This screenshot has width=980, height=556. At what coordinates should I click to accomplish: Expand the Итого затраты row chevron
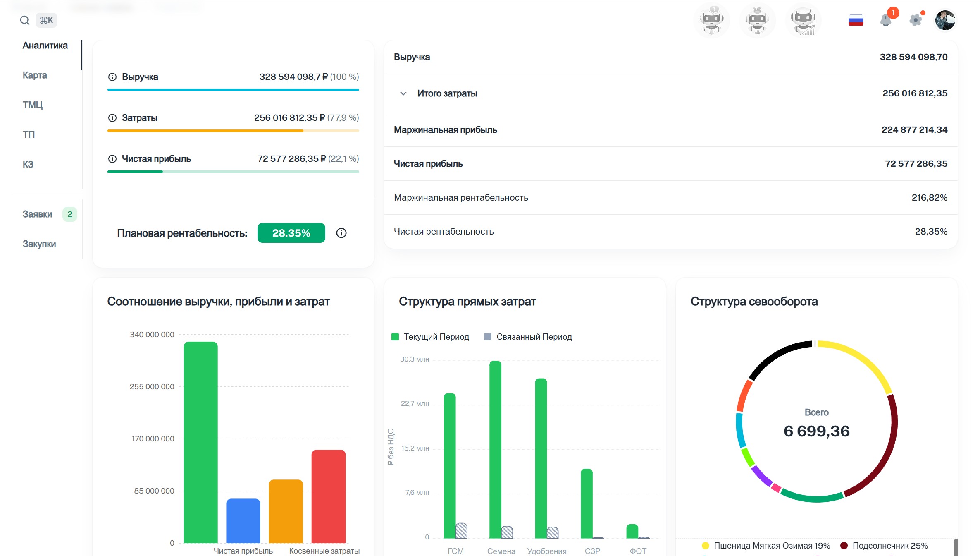pos(403,93)
